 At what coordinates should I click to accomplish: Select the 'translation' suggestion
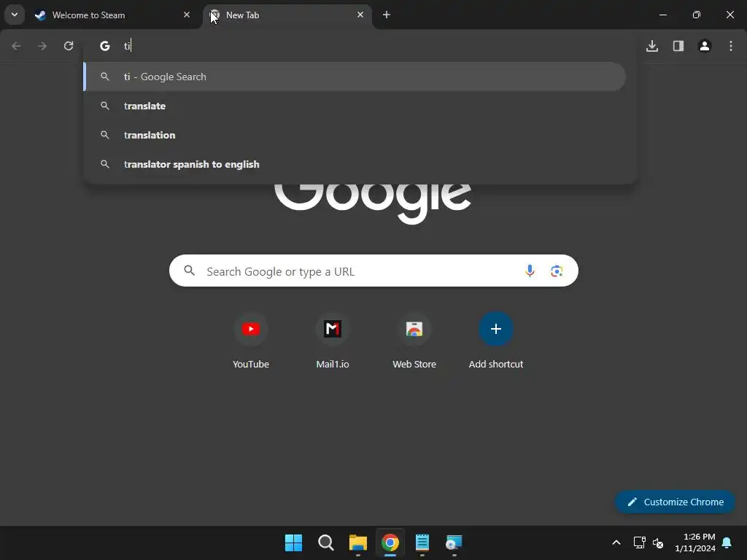(x=355, y=135)
